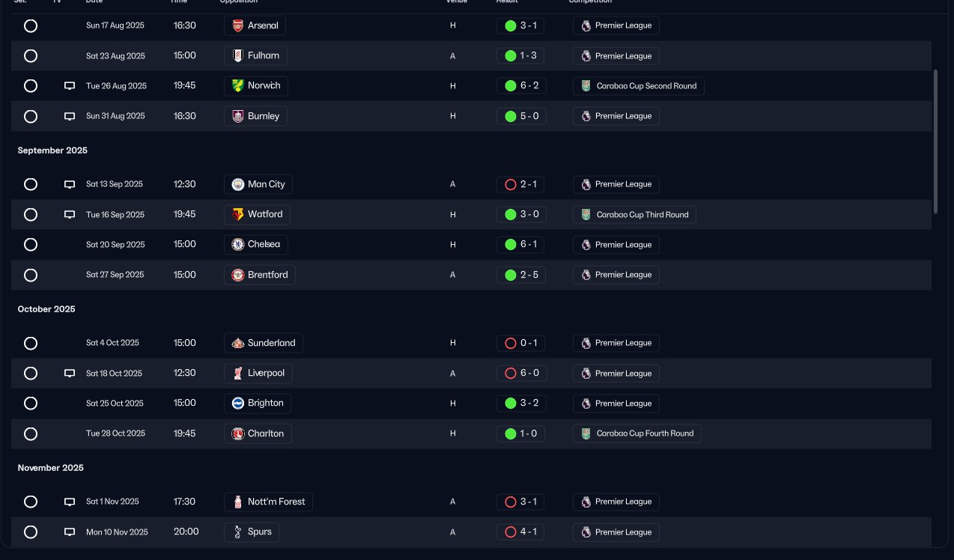Viewport: 954px width, 560px height.
Task: Click the Brighton club badge icon
Action: pyautogui.click(x=237, y=404)
